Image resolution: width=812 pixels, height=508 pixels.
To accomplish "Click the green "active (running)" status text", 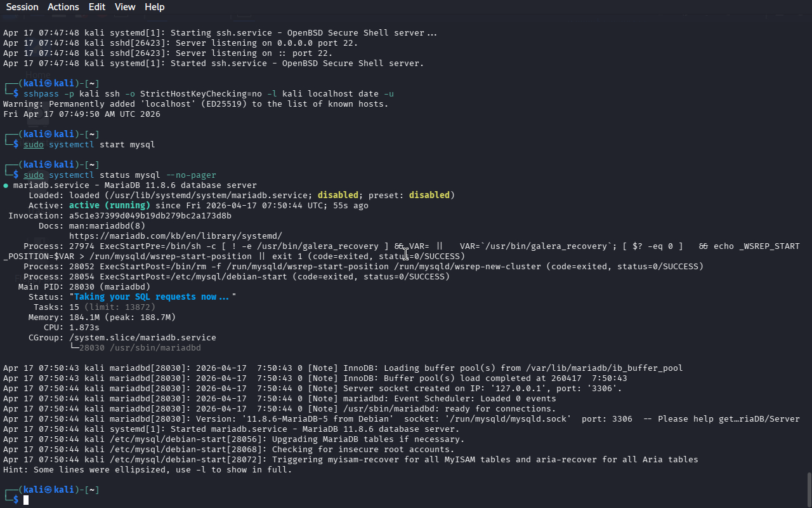I will (x=109, y=206).
